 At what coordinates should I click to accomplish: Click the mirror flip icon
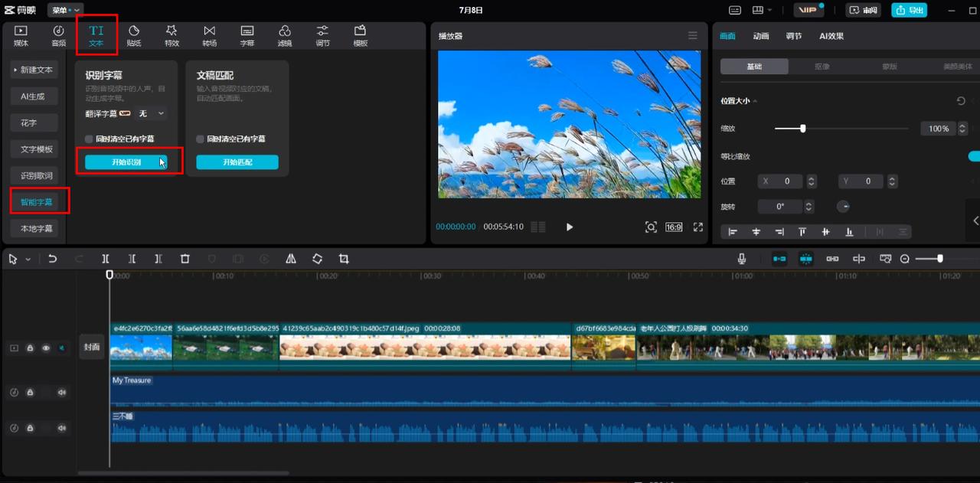291,259
